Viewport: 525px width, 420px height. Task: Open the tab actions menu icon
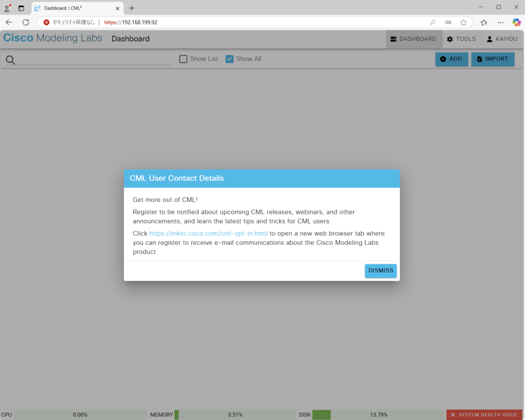(21, 8)
